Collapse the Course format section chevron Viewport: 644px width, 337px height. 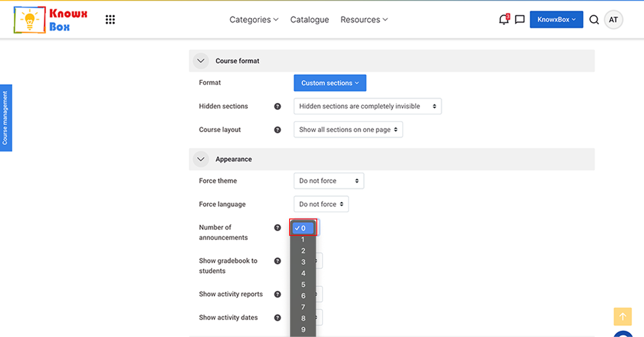pyautogui.click(x=201, y=61)
